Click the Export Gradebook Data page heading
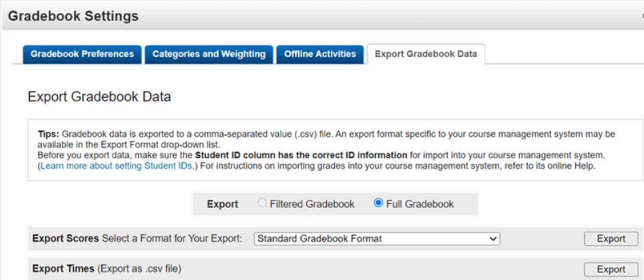644x280 pixels. (x=99, y=97)
